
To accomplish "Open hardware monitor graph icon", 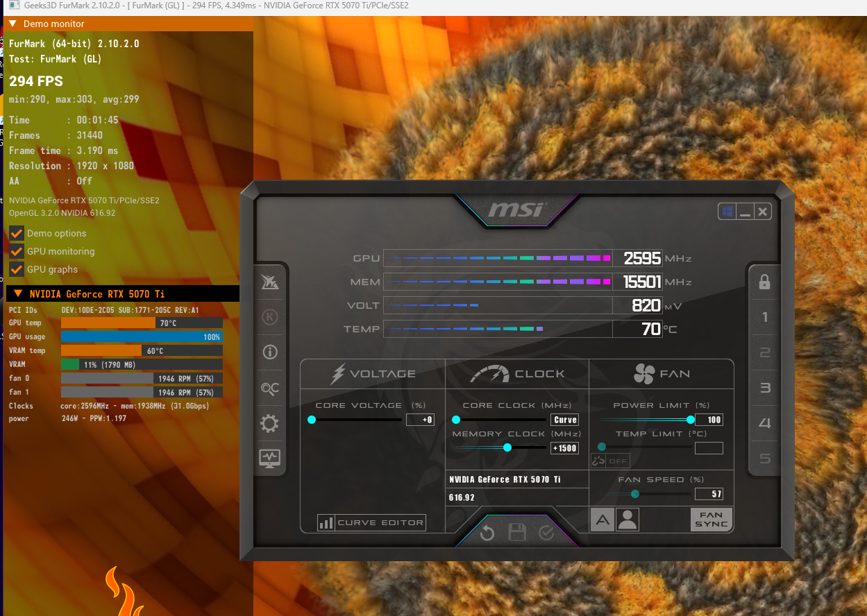I will click(x=269, y=458).
